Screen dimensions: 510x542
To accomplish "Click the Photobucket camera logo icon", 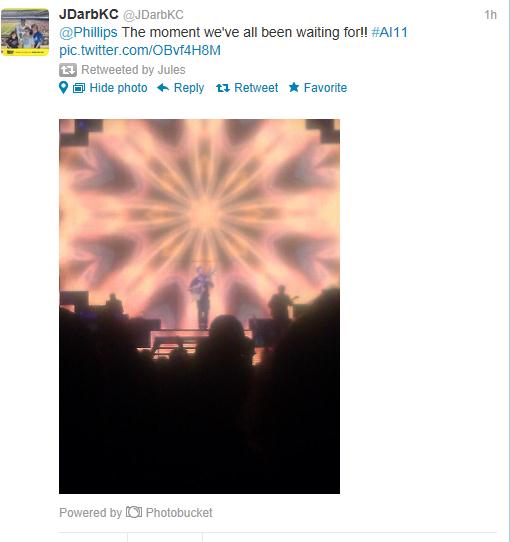I will [x=134, y=512].
